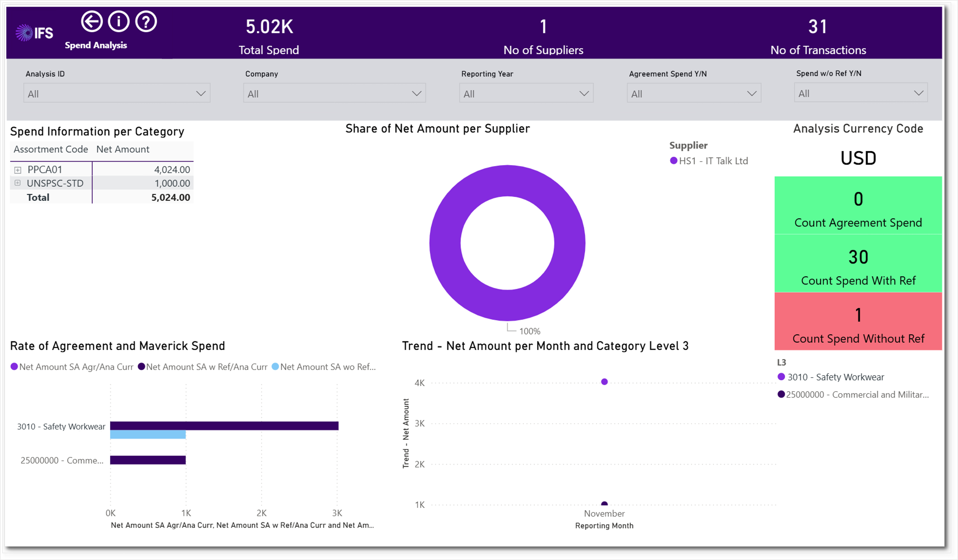Click the 4,024.00 net amount cell

[172, 170]
